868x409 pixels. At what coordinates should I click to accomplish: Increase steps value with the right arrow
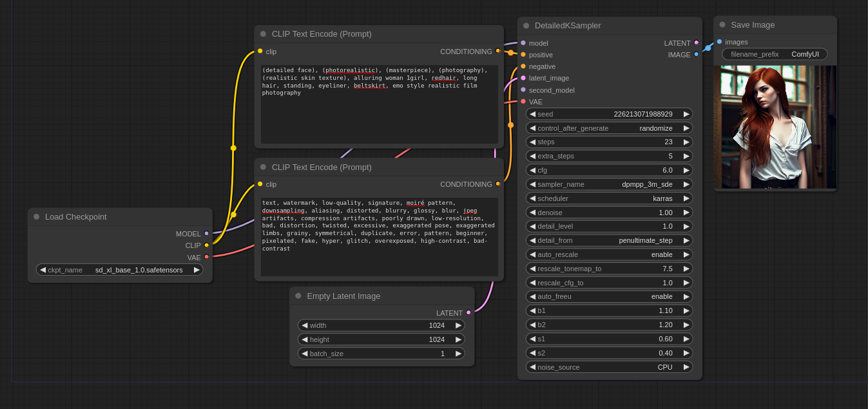pyautogui.click(x=686, y=142)
